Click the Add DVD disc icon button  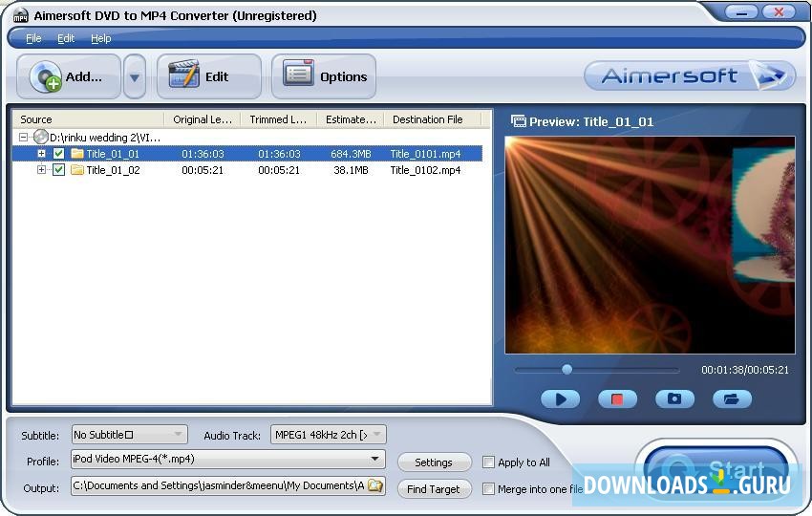click(x=69, y=76)
